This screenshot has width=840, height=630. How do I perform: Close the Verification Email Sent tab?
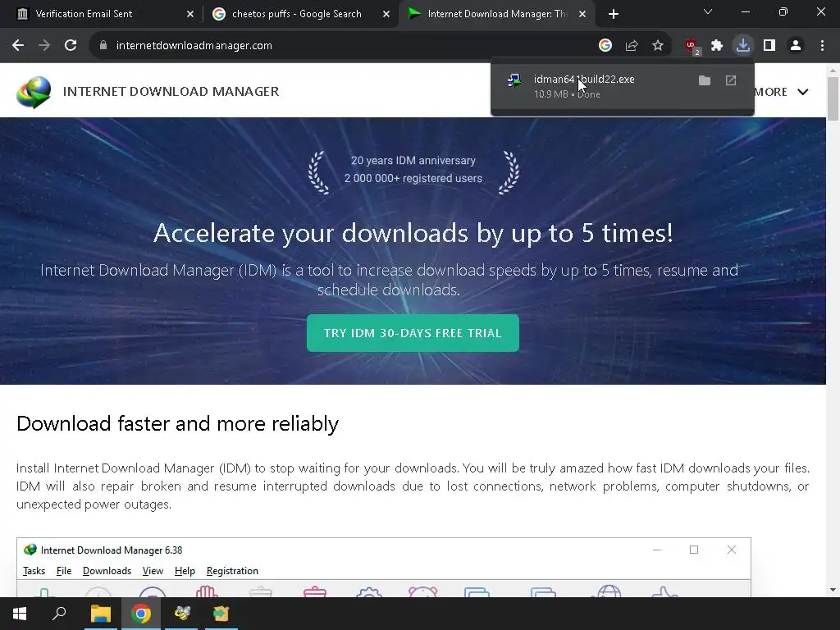click(190, 14)
